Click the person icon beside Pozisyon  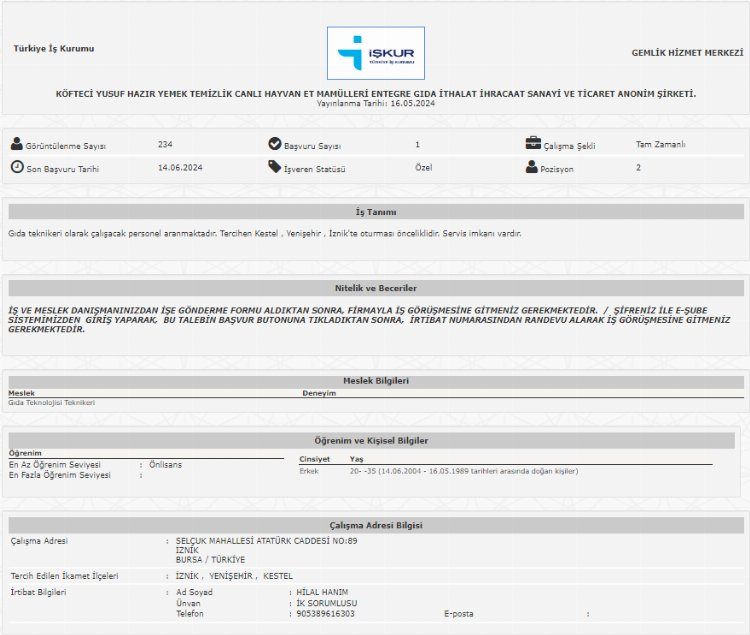532,167
